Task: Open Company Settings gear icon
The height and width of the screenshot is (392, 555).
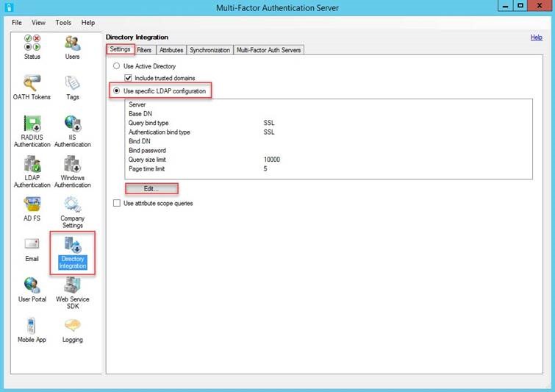Action: click(x=73, y=204)
